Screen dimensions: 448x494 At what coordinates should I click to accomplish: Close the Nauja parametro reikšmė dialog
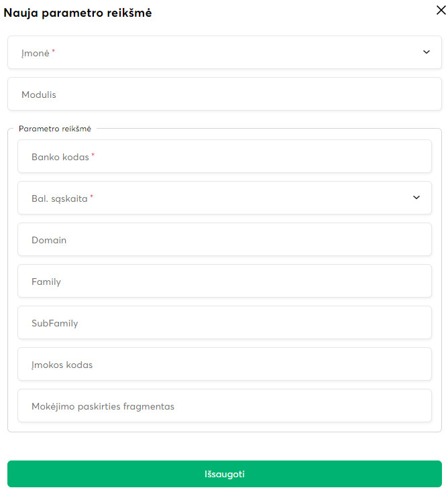point(440,9)
